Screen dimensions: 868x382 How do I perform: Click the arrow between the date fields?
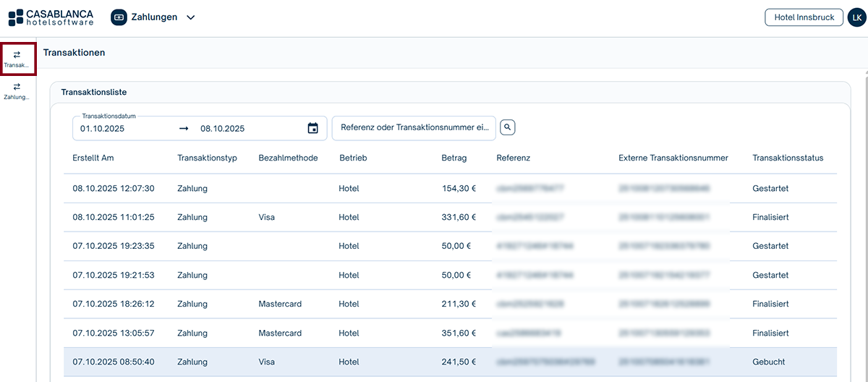(x=184, y=129)
